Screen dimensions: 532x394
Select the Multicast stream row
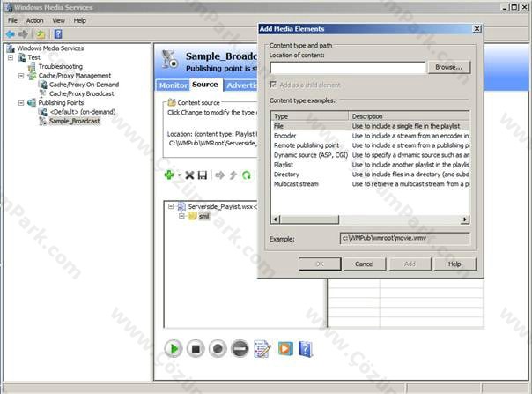coord(371,184)
